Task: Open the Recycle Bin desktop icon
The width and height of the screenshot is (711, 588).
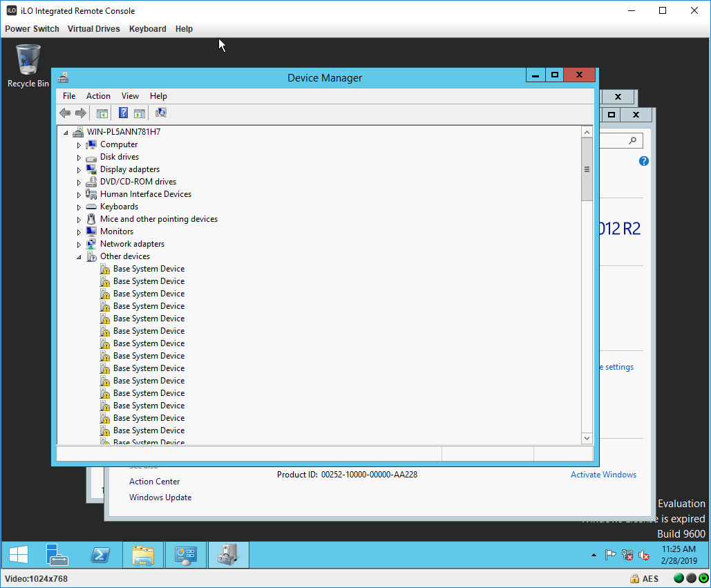Action: [x=28, y=66]
